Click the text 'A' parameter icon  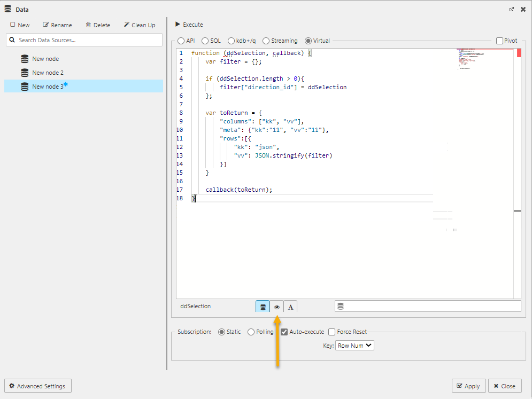[290, 307]
